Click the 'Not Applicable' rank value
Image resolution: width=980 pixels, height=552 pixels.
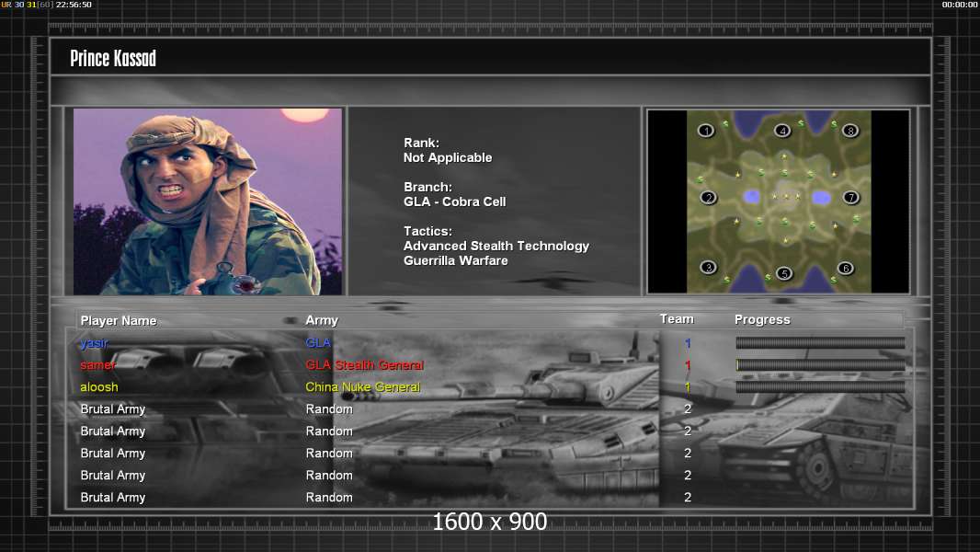click(x=448, y=157)
